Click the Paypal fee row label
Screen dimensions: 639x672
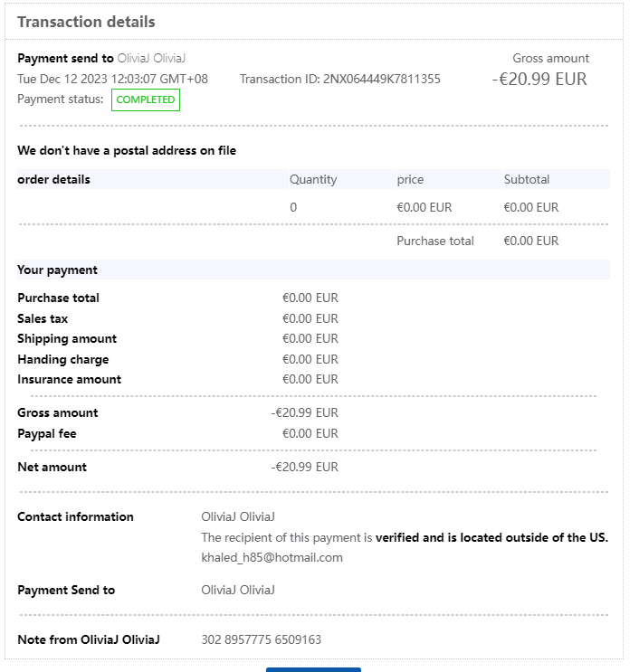tap(47, 433)
